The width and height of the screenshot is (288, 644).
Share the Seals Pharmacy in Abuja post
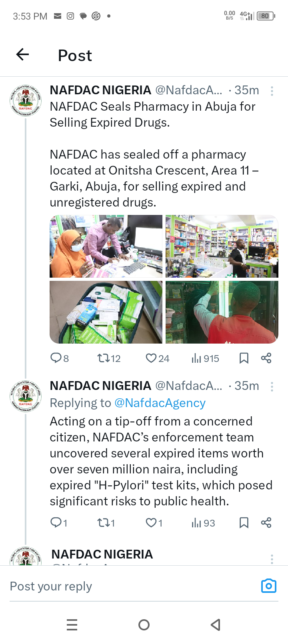(266, 358)
